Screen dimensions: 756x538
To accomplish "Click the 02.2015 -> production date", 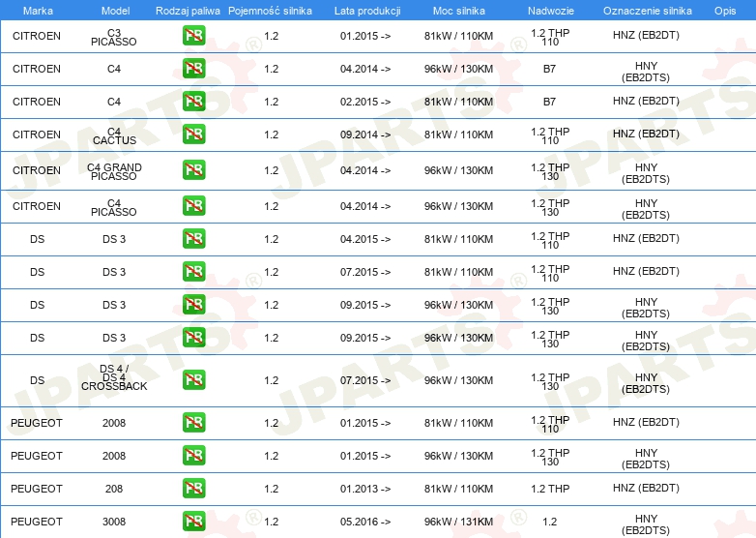I will tap(365, 102).
